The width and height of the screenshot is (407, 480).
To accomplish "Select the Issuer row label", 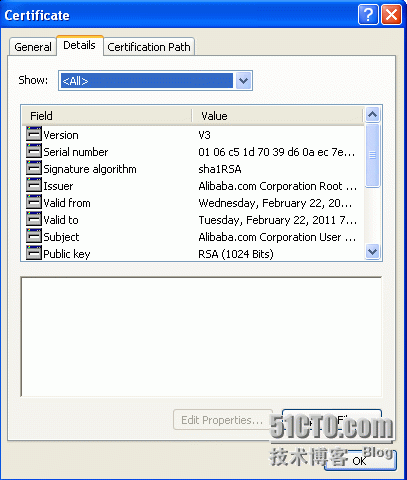I will [x=58, y=186].
